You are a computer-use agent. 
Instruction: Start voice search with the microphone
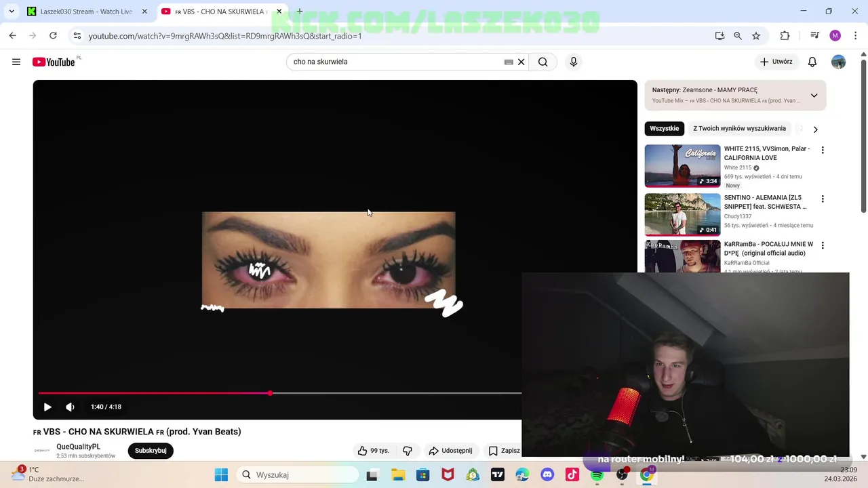click(x=574, y=62)
